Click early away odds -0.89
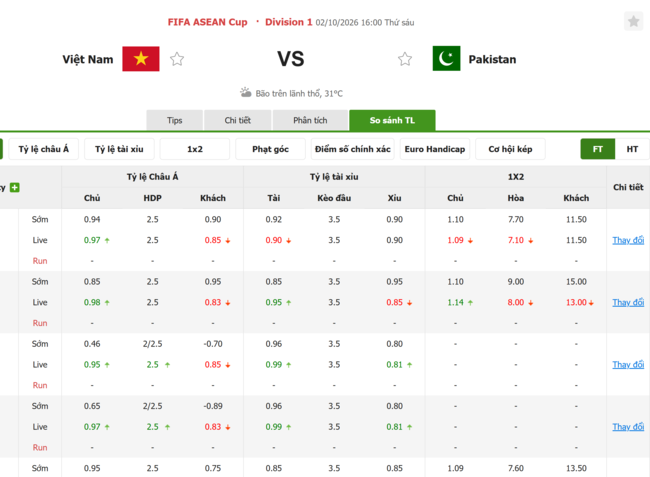650x477 pixels. point(213,406)
